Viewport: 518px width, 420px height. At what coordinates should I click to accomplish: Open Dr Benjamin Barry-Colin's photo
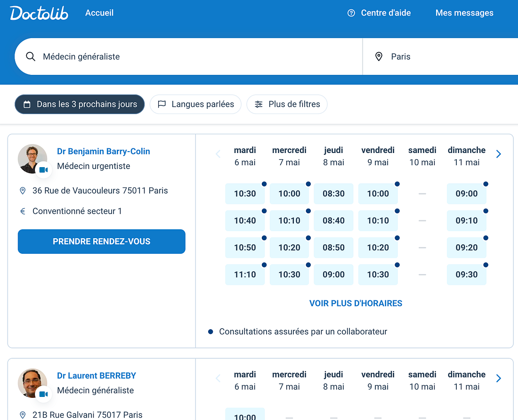(x=32, y=159)
